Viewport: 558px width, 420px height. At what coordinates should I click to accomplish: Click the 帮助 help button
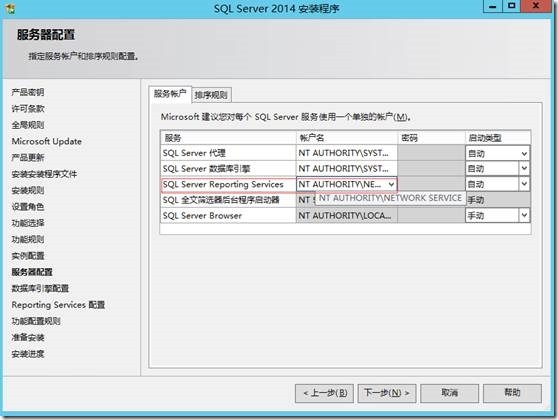coord(512,393)
